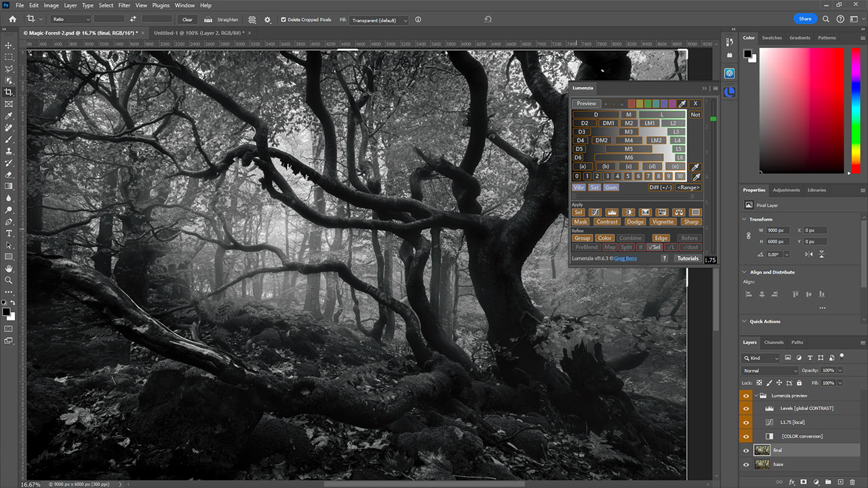868x488 pixels.
Task: Hide the base layer
Action: (x=746, y=464)
